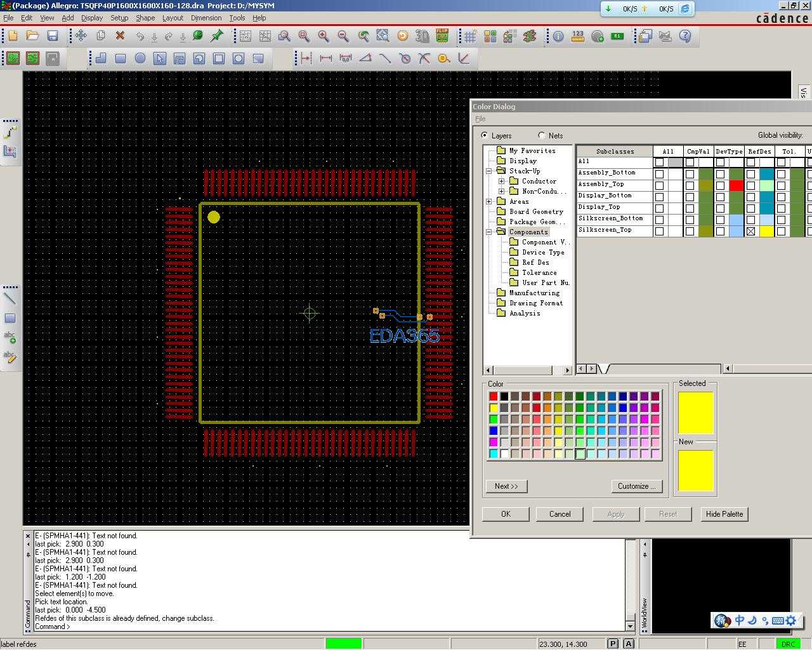Image resolution: width=812 pixels, height=650 pixels.
Task: Expand the Conductor subfolder
Action: (x=502, y=182)
